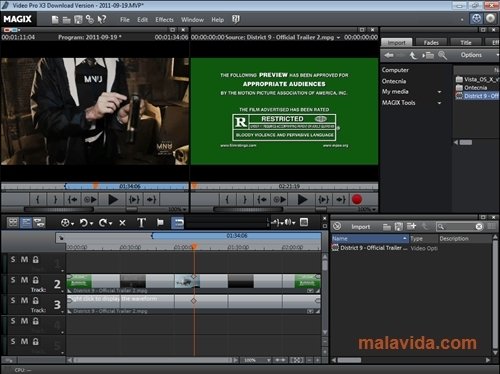This screenshot has height=374, width=500.
Task: Play the program monitor video
Action: (x=113, y=200)
